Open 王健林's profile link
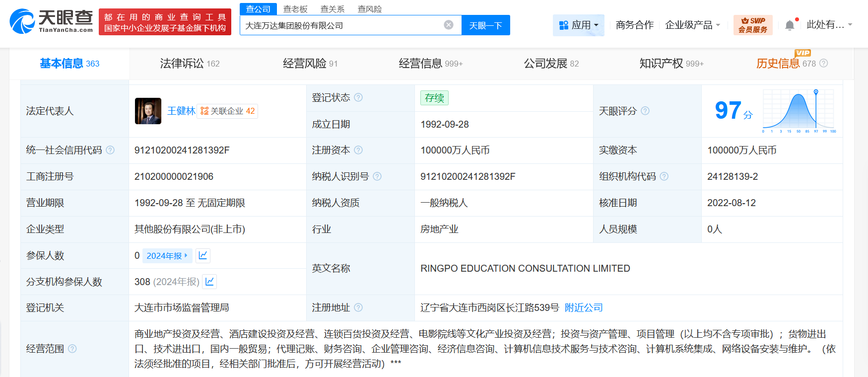The width and height of the screenshot is (868, 377). pos(181,111)
